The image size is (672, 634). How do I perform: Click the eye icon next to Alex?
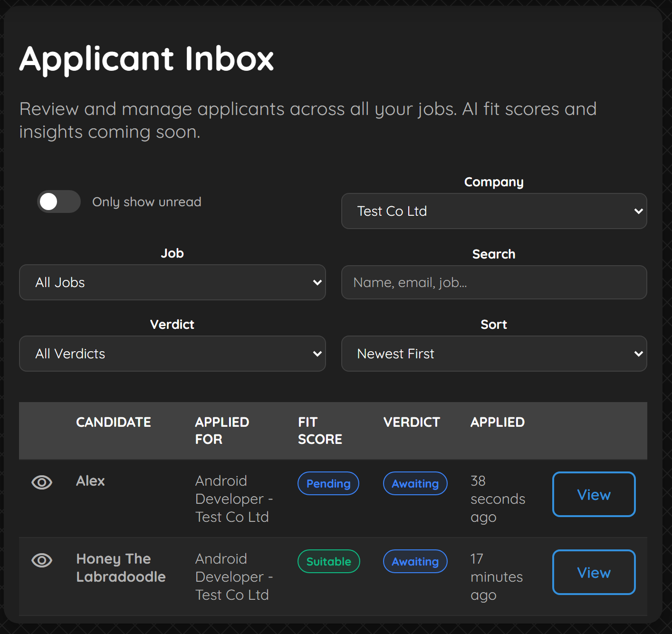[42, 482]
